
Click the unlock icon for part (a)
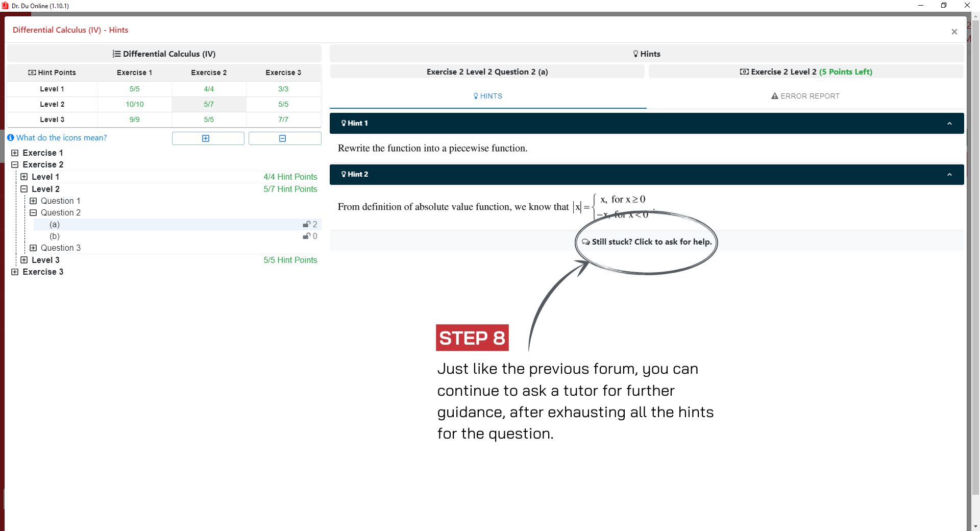pos(306,224)
